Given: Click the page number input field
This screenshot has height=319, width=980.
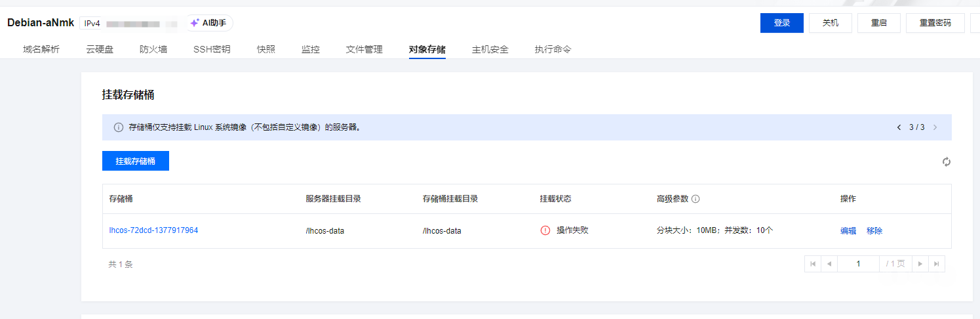Looking at the screenshot, I should coord(858,264).
